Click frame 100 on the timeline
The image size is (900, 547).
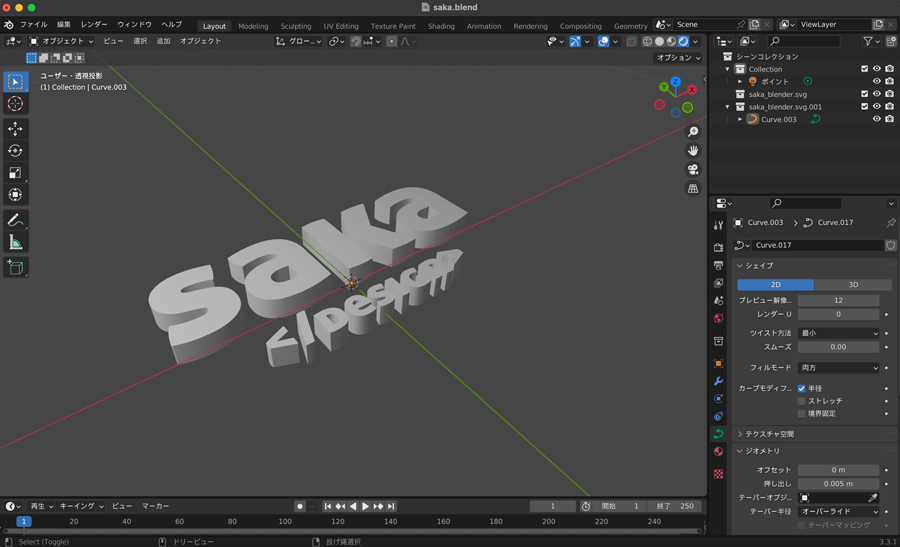point(285,521)
